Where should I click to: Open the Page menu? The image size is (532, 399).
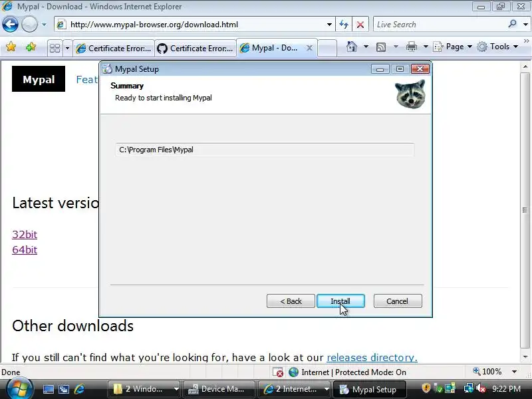tap(453, 47)
